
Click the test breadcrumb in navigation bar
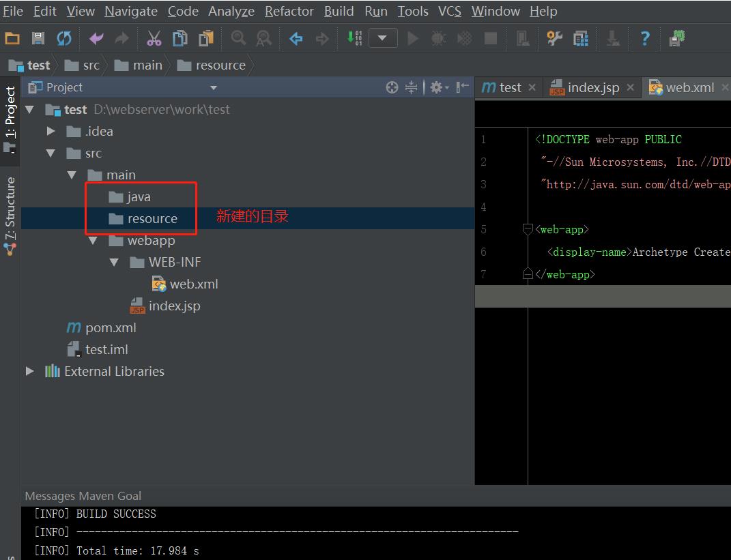[x=29, y=65]
